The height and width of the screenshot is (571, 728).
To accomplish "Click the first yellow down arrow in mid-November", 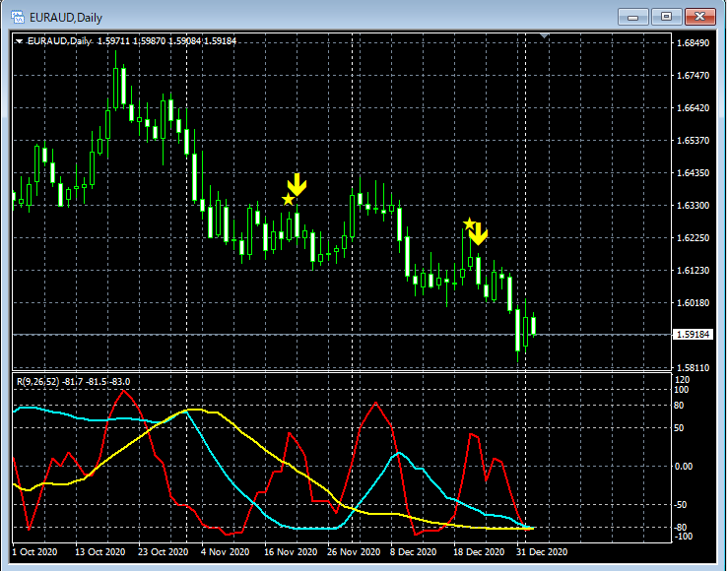I will pyautogui.click(x=297, y=184).
